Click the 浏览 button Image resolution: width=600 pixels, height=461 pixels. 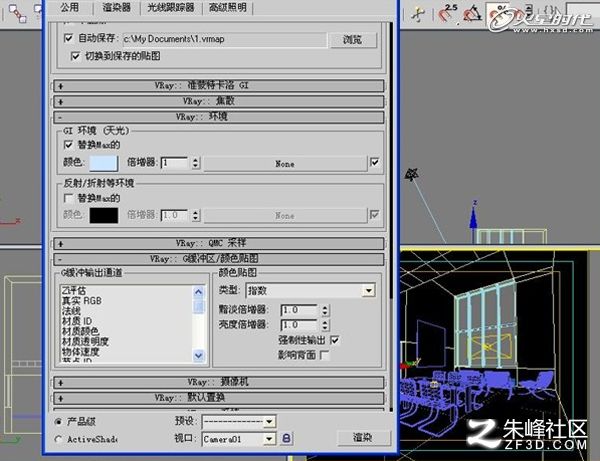(x=353, y=39)
